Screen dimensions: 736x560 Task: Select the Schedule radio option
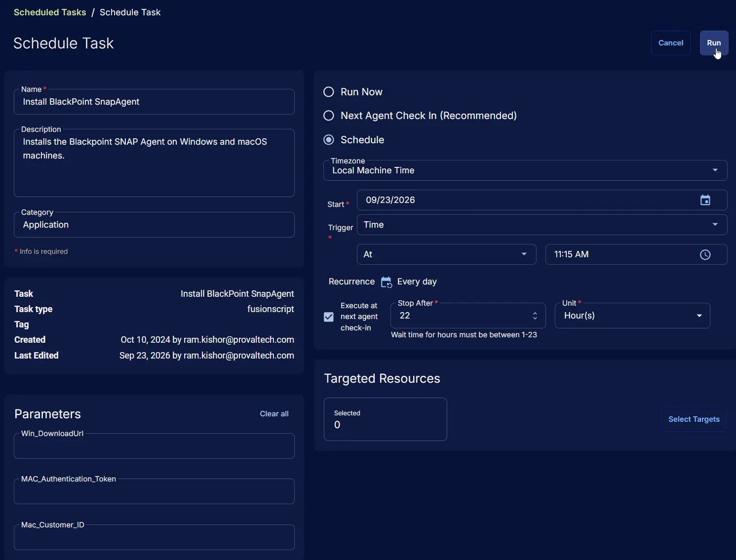tap(329, 140)
